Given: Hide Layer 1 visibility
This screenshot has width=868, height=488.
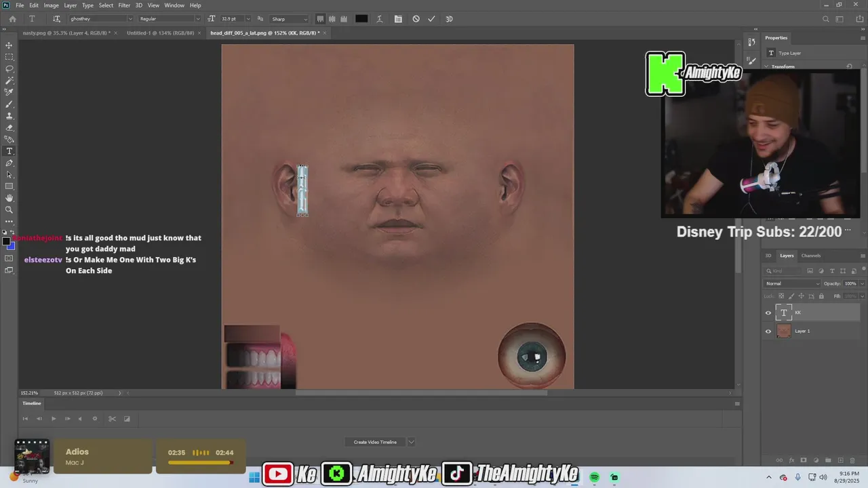Looking at the screenshot, I should coord(768,331).
